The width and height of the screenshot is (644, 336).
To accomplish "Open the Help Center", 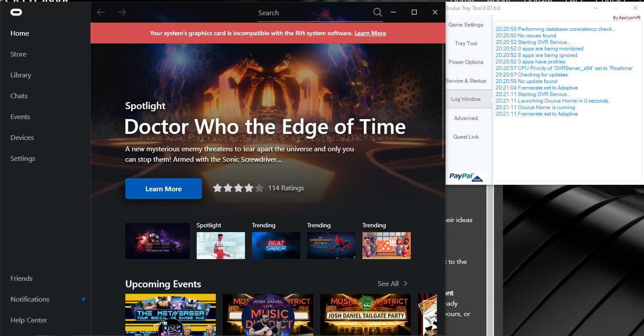I will (29, 320).
